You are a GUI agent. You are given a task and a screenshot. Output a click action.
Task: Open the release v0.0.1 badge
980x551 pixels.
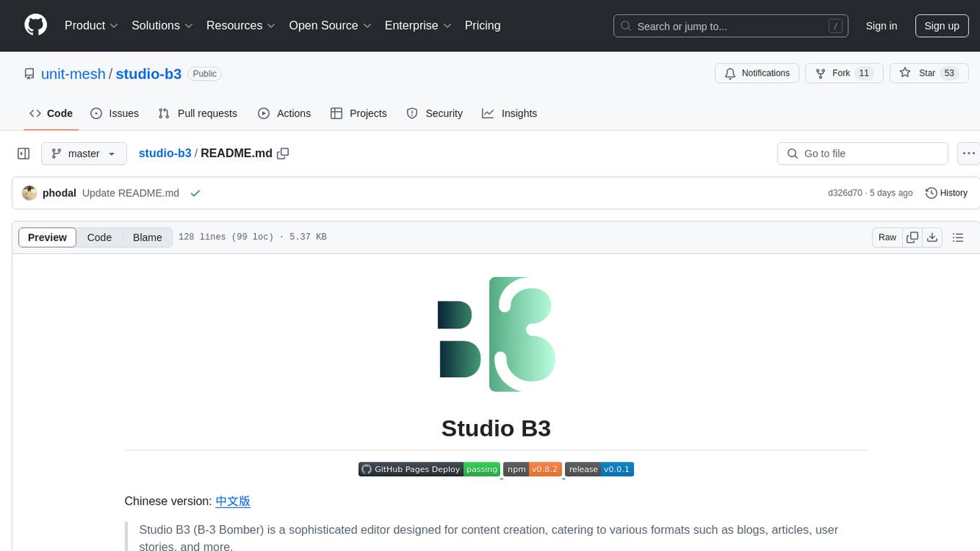(599, 469)
